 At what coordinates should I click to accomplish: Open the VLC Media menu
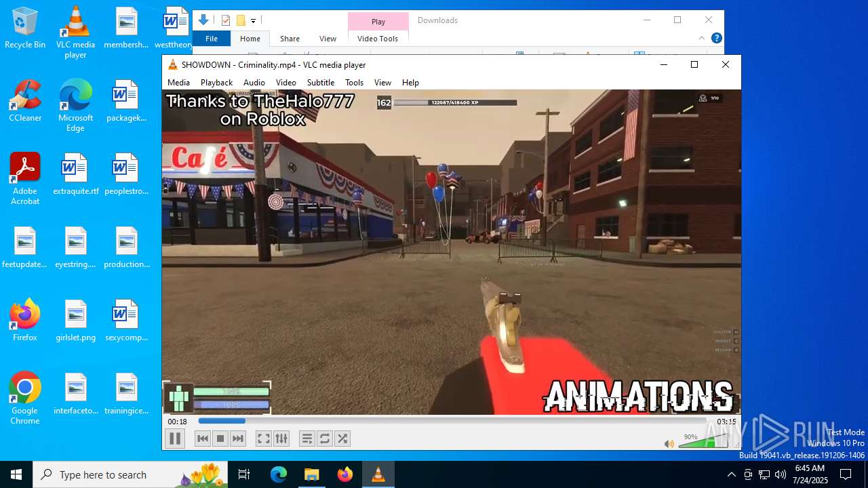[x=178, y=82]
